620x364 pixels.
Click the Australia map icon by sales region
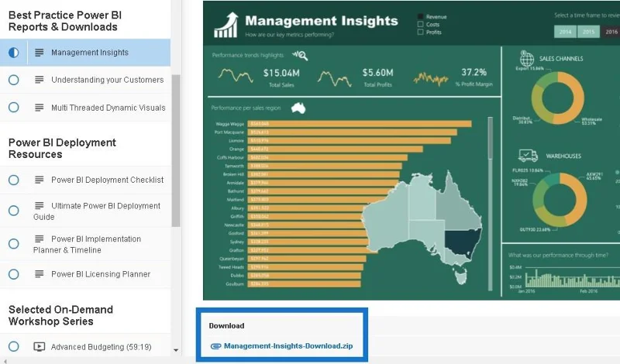298,108
